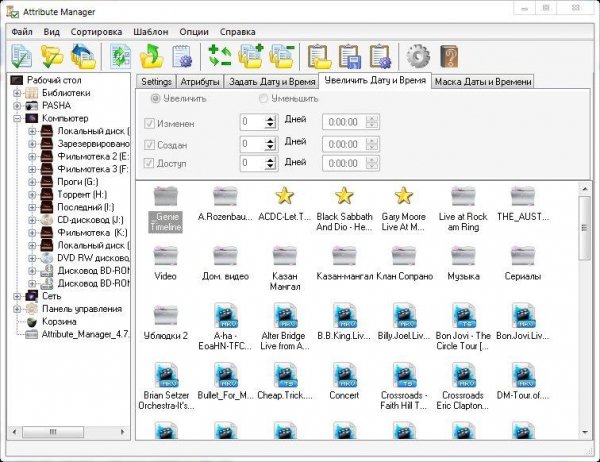The height and width of the screenshot is (462, 600).
Task: Select the Клан Сопрано folder
Action: (404, 263)
